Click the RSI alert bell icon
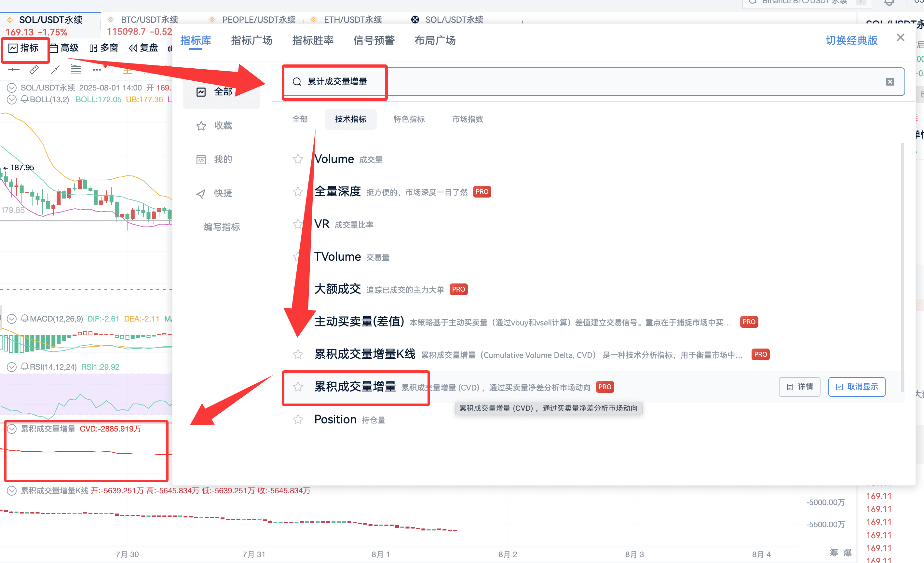Image resolution: width=924 pixels, height=563 pixels. tap(24, 367)
